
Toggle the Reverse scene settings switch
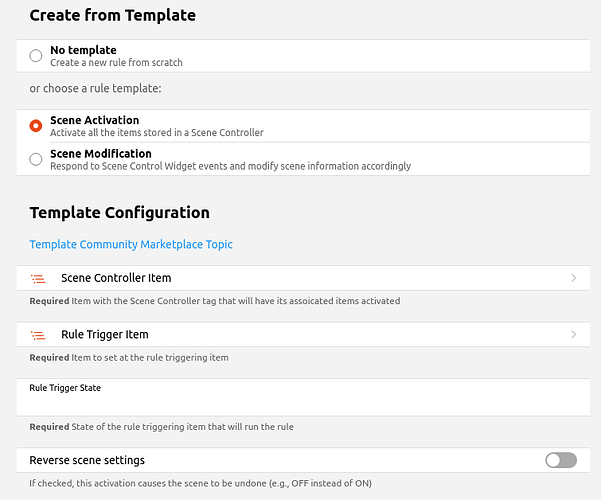click(560, 460)
